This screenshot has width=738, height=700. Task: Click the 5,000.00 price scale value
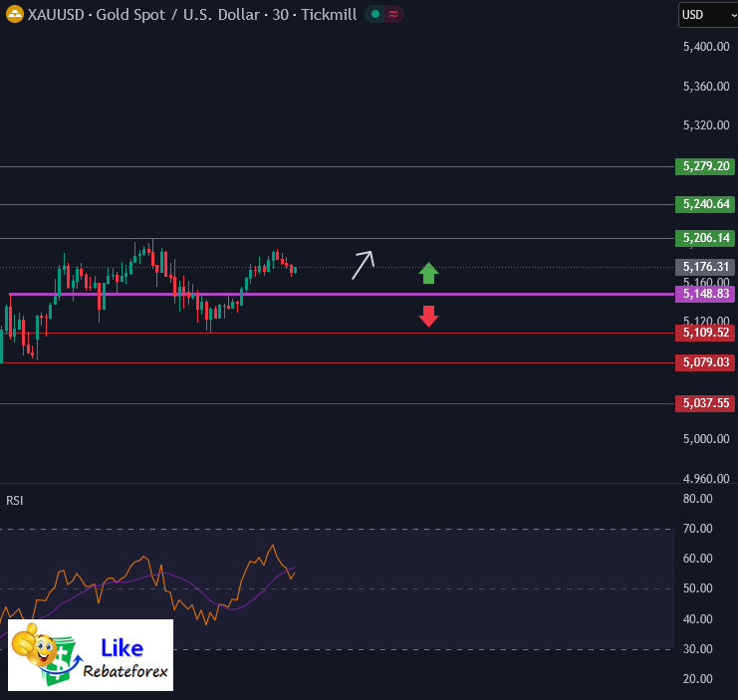click(706, 439)
